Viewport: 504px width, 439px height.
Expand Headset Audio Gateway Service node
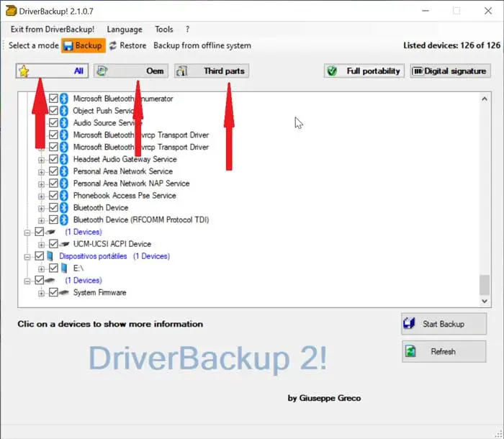41,160
